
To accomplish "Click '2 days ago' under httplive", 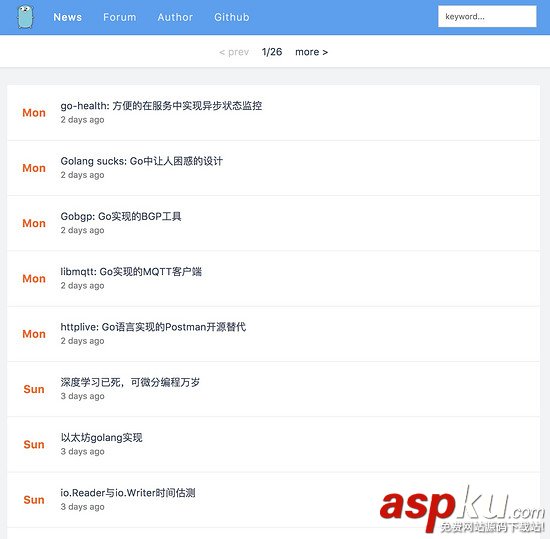I will (x=82, y=341).
